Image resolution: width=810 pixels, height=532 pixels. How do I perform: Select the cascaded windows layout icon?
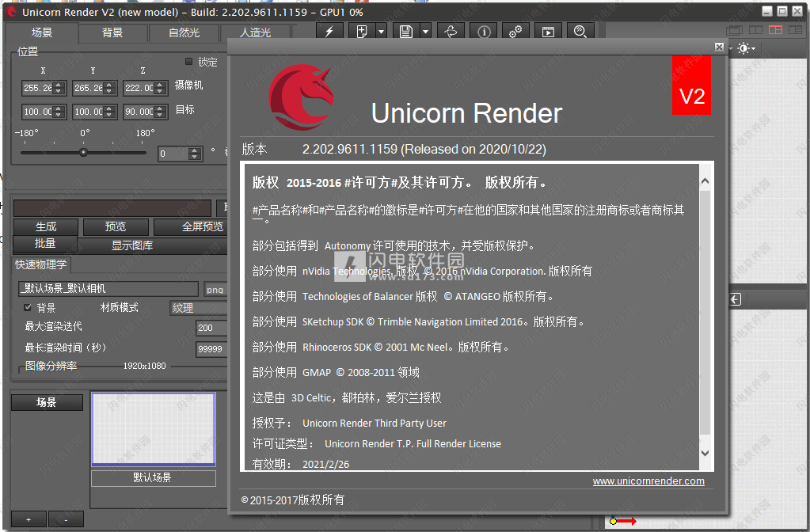coord(734,30)
